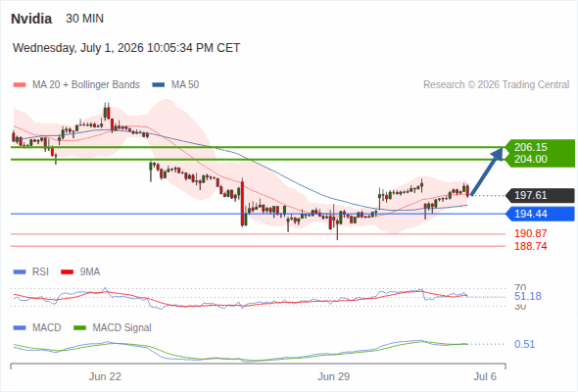Click the MACD Signal legend label
Image resolution: width=578 pixels, height=392 pixels.
[122, 328]
